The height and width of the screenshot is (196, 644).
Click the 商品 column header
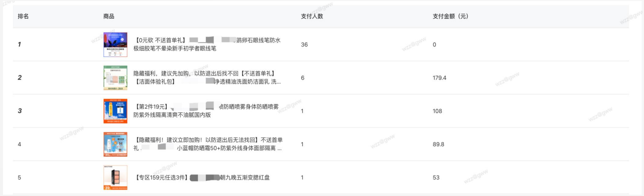(109, 16)
